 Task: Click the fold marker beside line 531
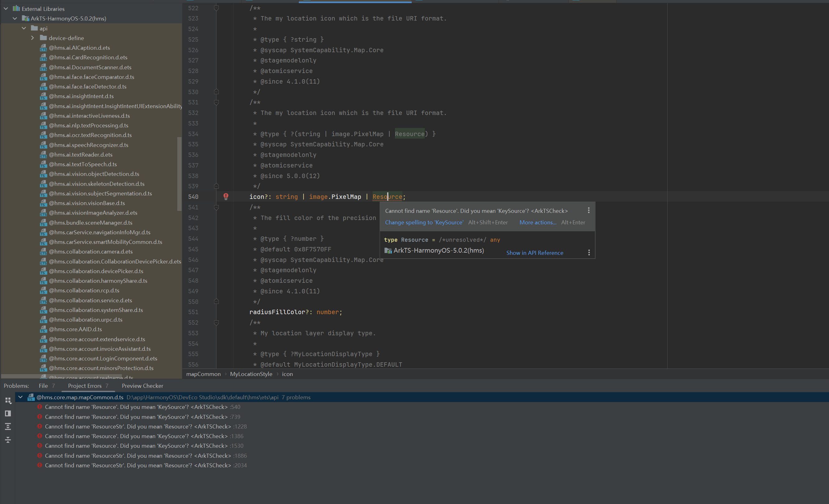point(216,103)
